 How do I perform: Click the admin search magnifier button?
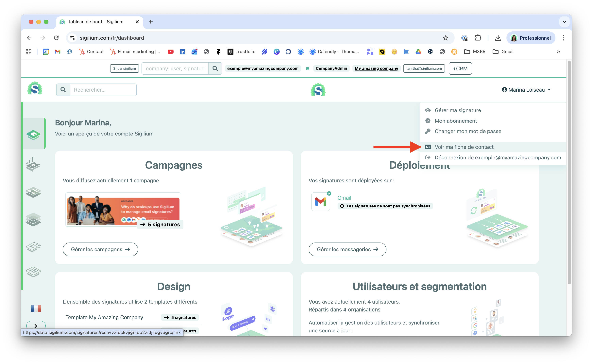[x=215, y=69]
